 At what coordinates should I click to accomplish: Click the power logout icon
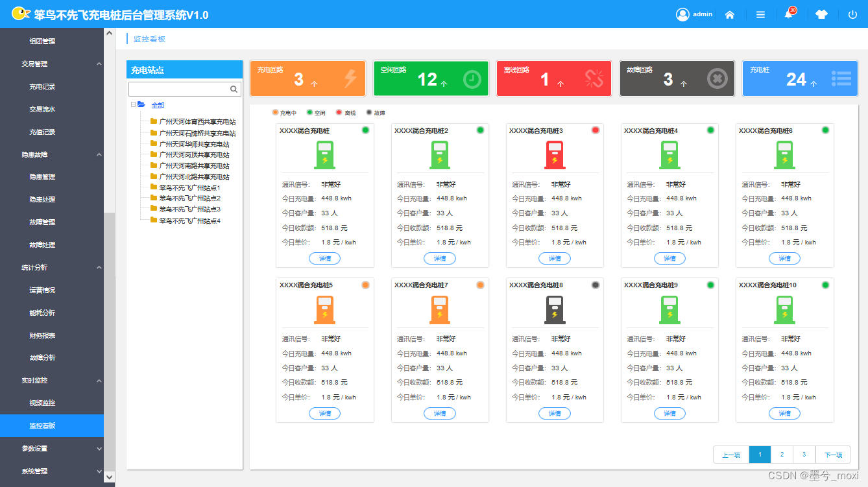852,14
